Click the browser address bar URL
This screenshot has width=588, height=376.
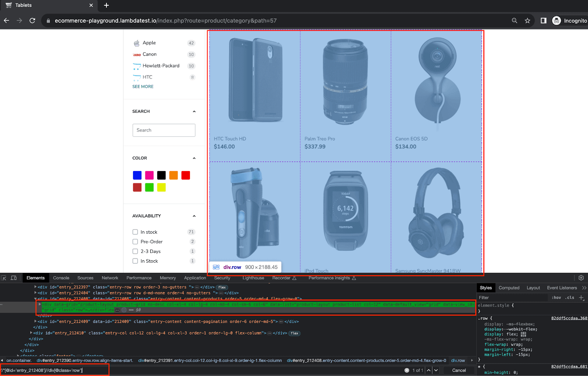[165, 21]
